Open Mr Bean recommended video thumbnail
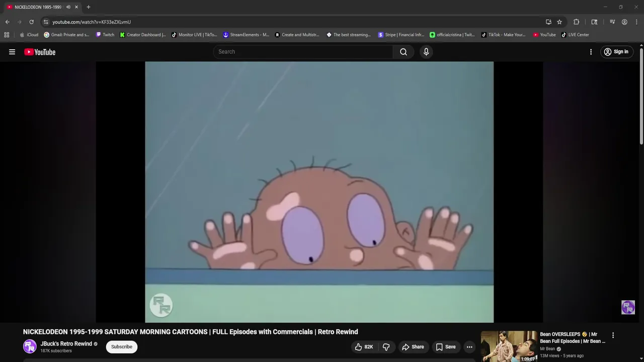 tap(509, 346)
